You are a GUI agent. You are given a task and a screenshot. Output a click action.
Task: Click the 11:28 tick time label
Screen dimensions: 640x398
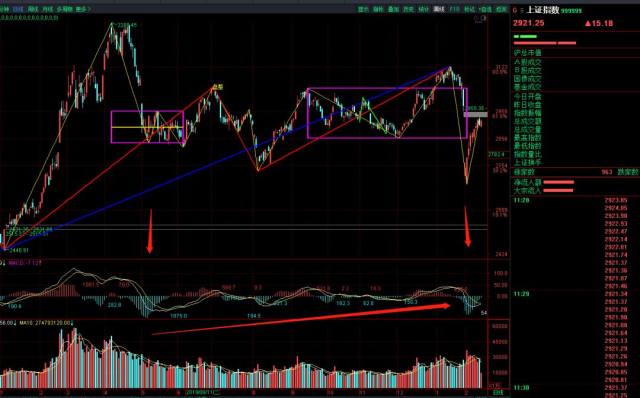(521, 200)
